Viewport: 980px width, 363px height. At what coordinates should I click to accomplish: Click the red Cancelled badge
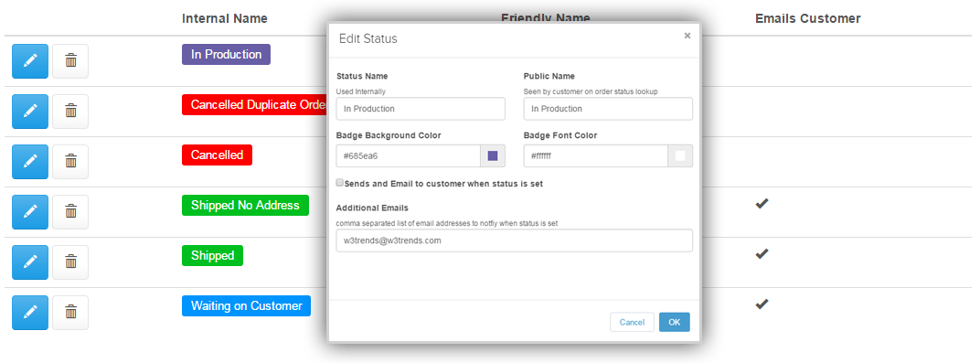click(217, 155)
